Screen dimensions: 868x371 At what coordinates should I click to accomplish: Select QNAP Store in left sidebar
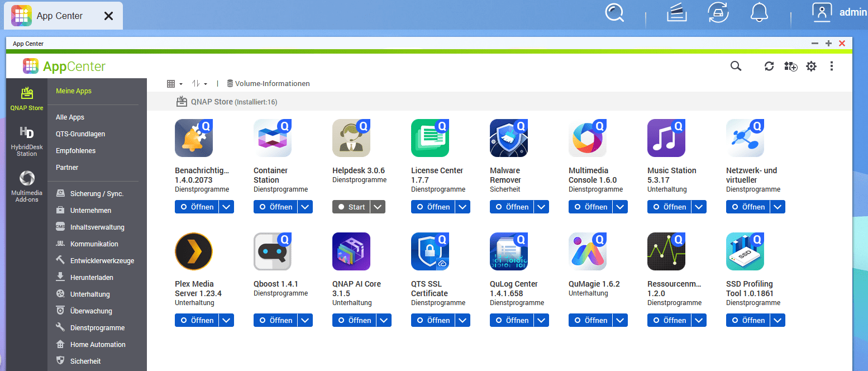27,99
